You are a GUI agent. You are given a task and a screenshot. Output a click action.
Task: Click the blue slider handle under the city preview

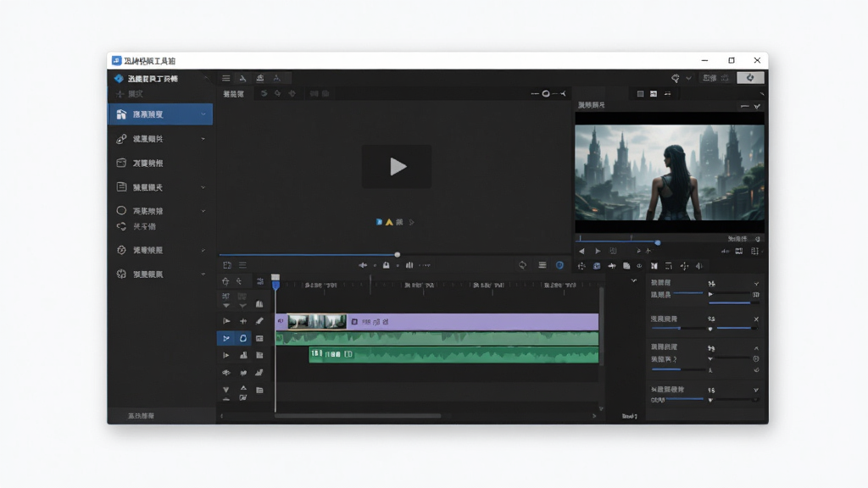click(x=658, y=242)
